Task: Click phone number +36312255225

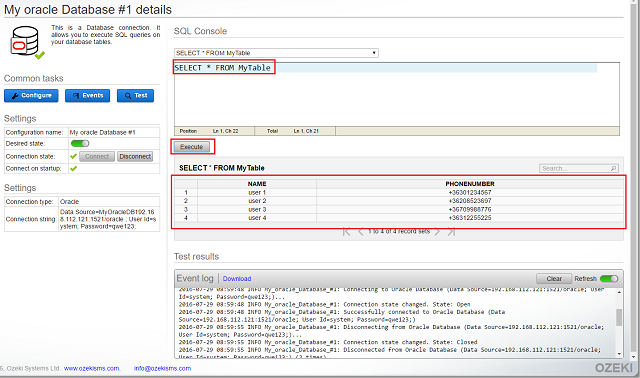Action: [x=470, y=218]
